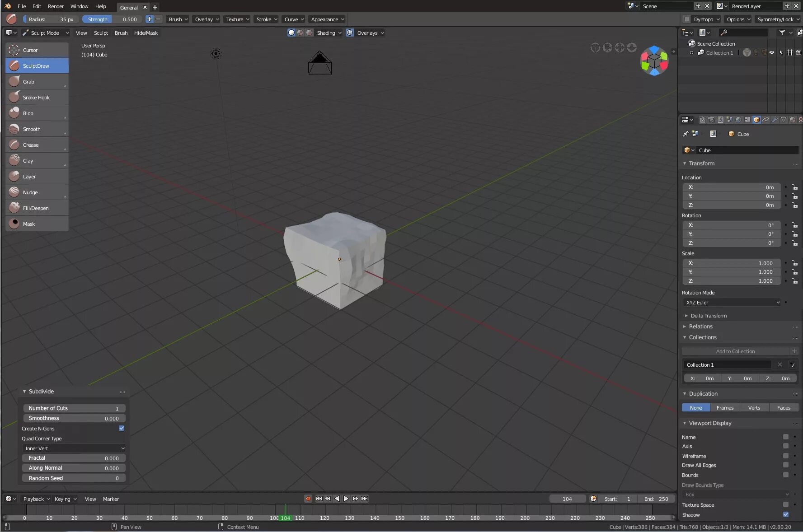Toggle Collection 1 render camera visibility
Image resolution: width=803 pixels, height=532 pixels.
pyautogui.click(x=799, y=52)
